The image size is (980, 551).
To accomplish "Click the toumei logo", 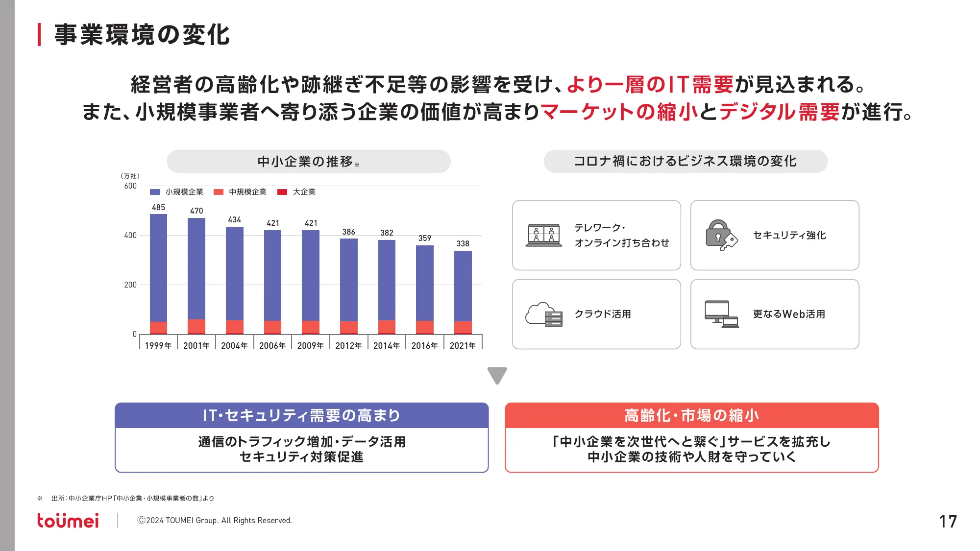I will coord(68,520).
